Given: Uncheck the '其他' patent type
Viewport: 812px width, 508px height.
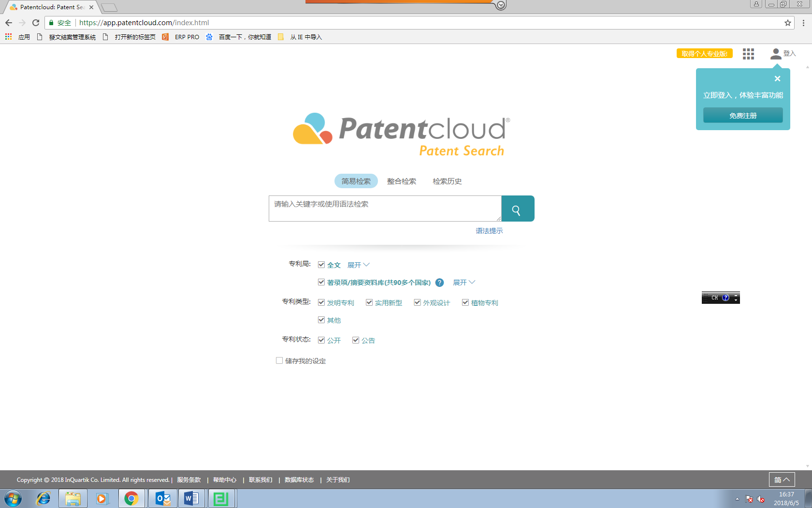Looking at the screenshot, I should (321, 320).
